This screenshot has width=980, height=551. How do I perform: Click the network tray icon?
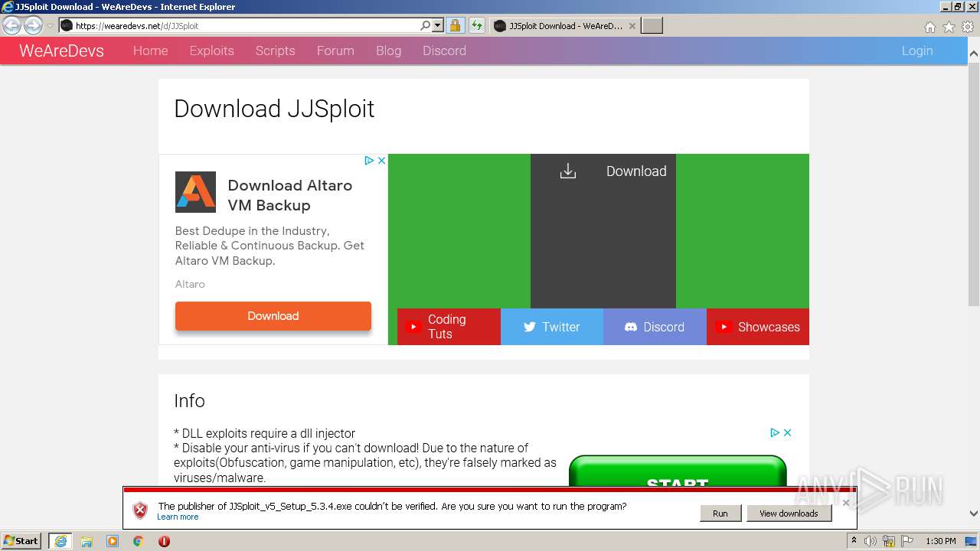(x=889, y=541)
